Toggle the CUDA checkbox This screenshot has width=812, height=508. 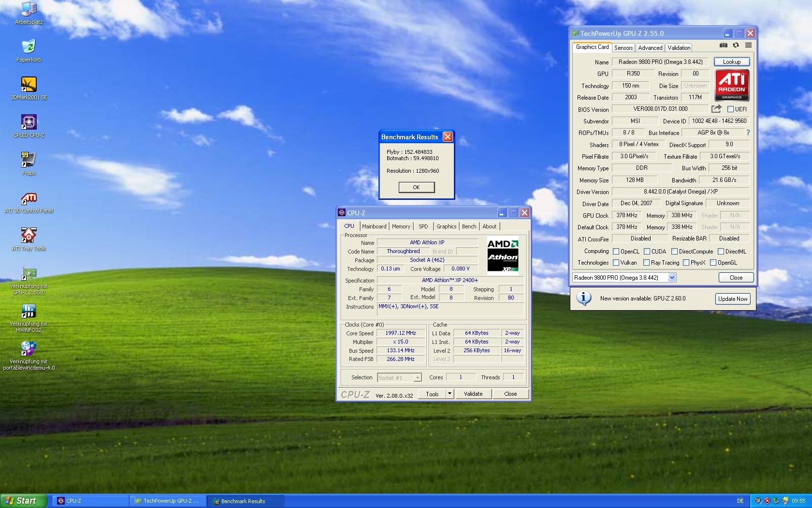[647, 252]
